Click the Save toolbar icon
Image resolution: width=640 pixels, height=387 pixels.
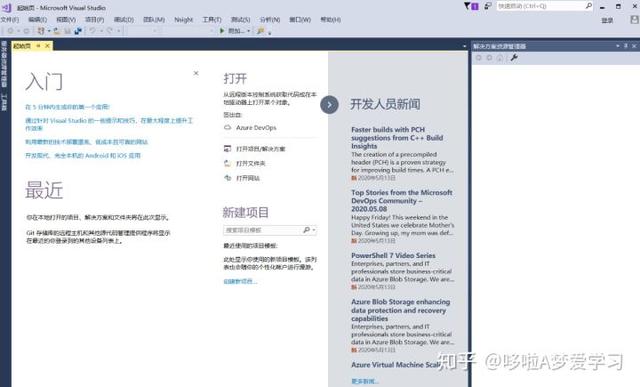click(67, 31)
